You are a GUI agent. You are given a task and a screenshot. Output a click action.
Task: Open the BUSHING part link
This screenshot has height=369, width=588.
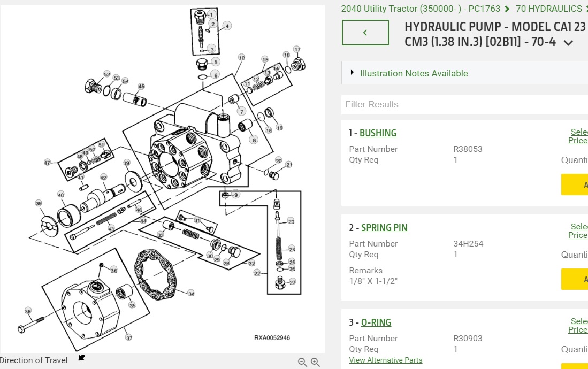tap(378, 133)
